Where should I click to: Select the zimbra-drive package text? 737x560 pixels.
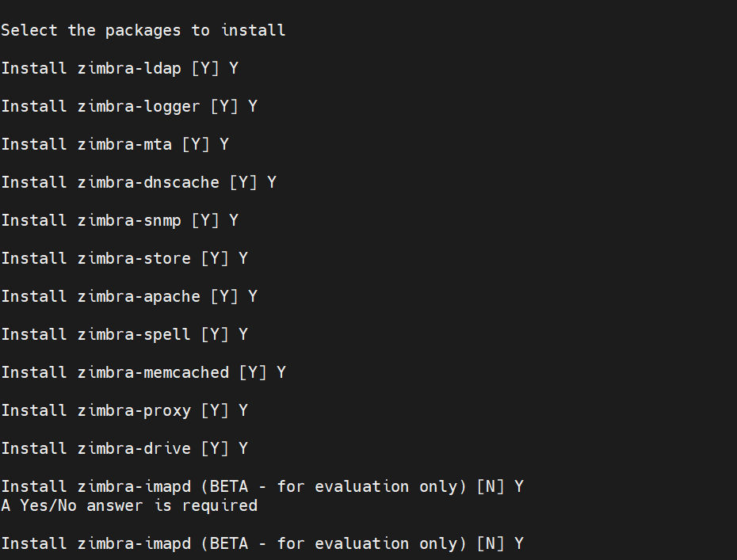pos(134,448)
